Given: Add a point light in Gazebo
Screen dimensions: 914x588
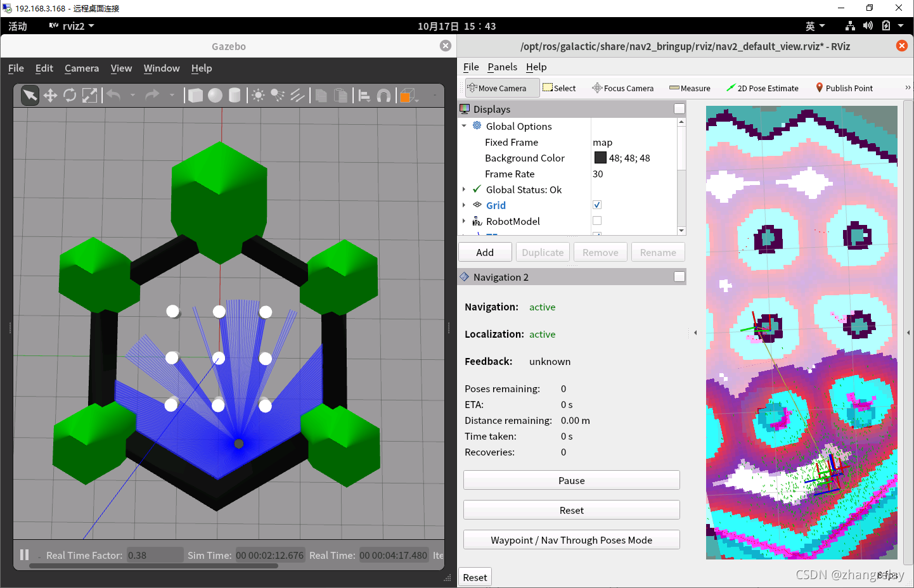Looking at the screenshot, I should [258, 95].
